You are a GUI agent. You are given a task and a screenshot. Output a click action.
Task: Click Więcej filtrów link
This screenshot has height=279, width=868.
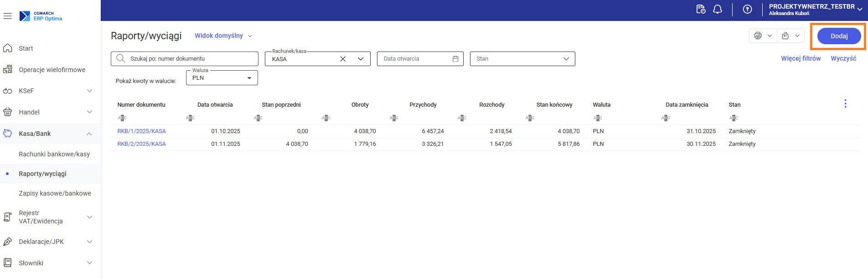pos(801,58)
